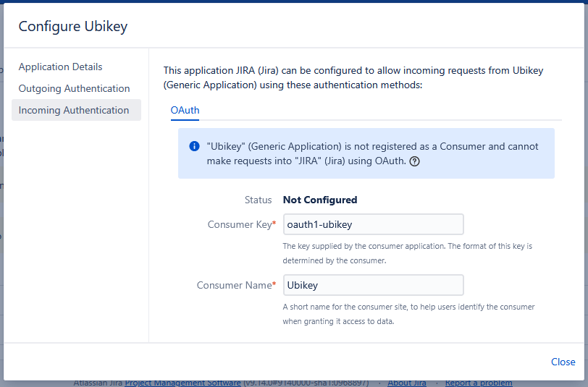Click the Status label

point(258,200)
